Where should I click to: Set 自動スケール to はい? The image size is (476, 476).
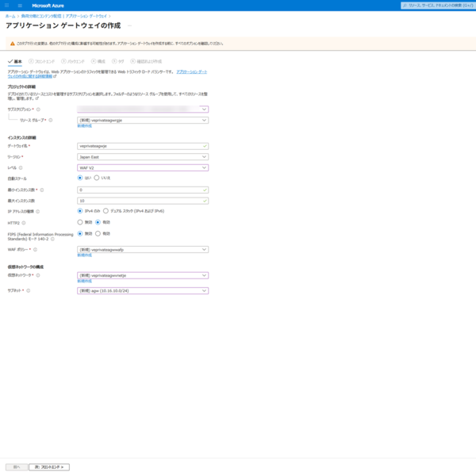coord(80,178)
